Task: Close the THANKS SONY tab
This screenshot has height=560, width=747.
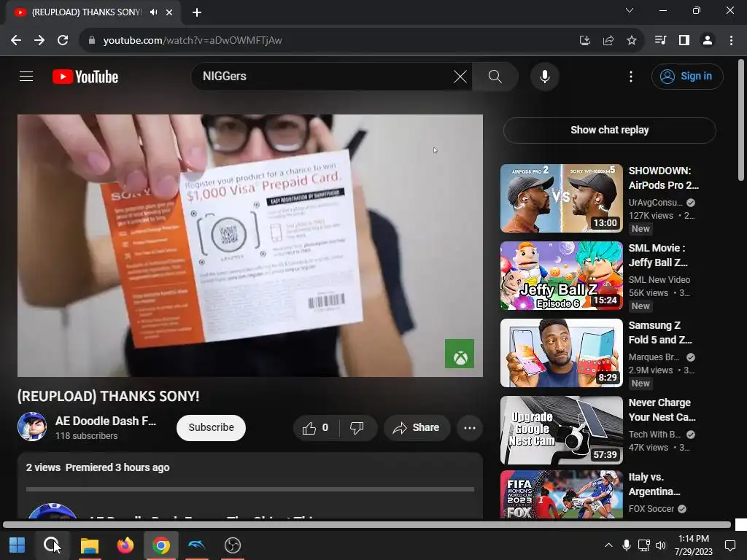Action: (169, 12)
